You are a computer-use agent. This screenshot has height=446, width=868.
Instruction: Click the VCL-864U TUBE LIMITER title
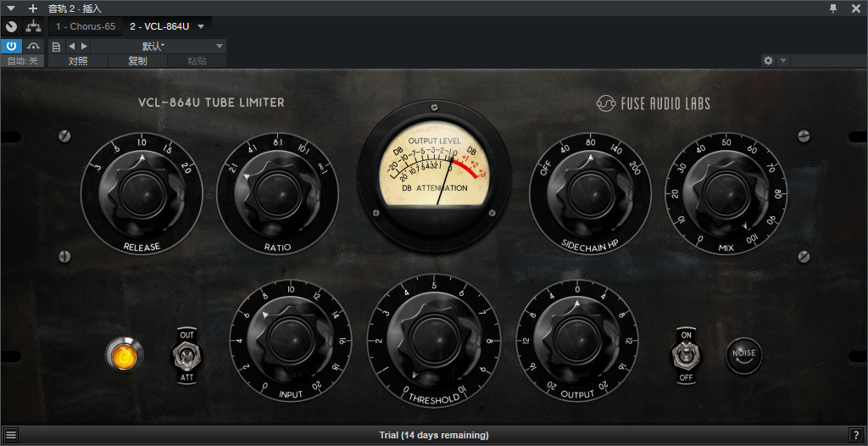[x=211, y=103]
